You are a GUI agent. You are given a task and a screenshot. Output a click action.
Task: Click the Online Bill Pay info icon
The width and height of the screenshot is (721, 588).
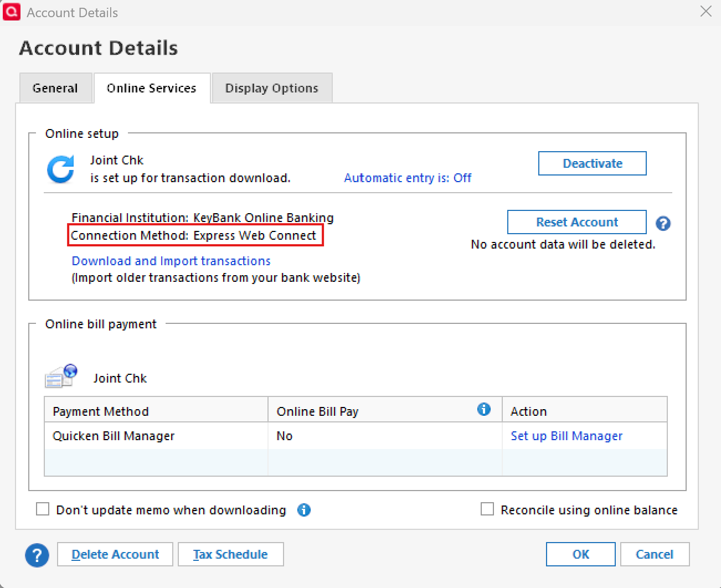(x=483, y=409)
